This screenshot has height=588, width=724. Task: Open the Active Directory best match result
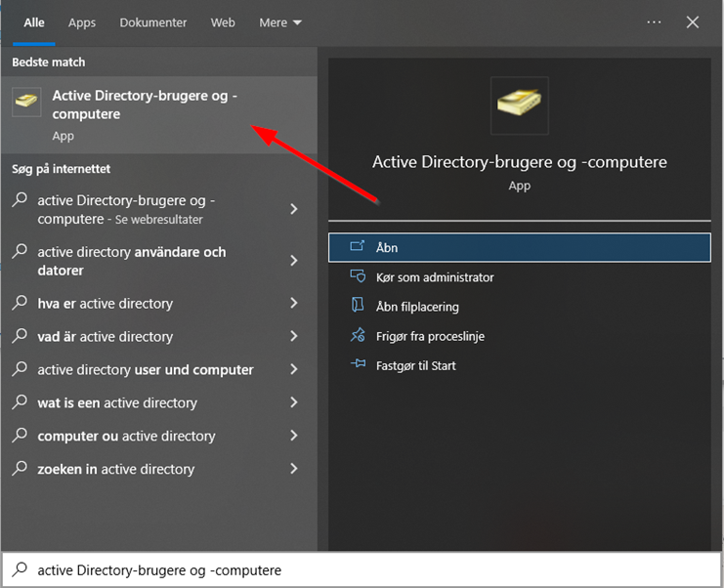pos(159,115)
